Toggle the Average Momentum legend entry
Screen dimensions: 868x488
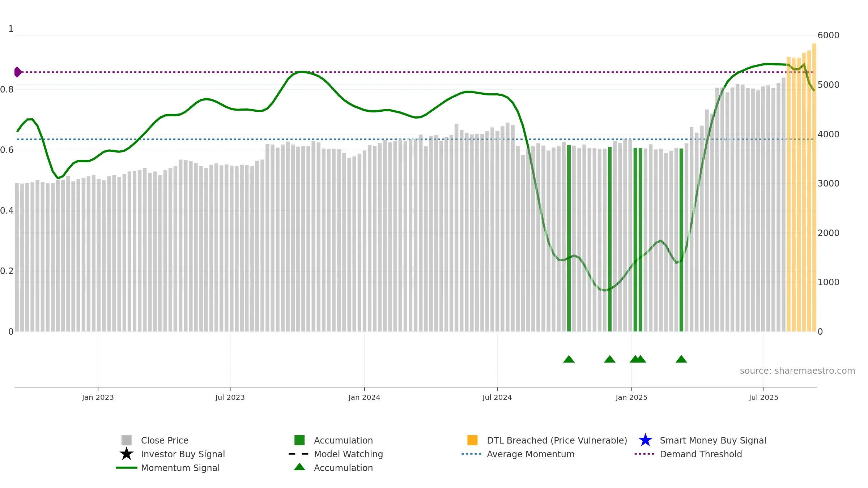530,454
